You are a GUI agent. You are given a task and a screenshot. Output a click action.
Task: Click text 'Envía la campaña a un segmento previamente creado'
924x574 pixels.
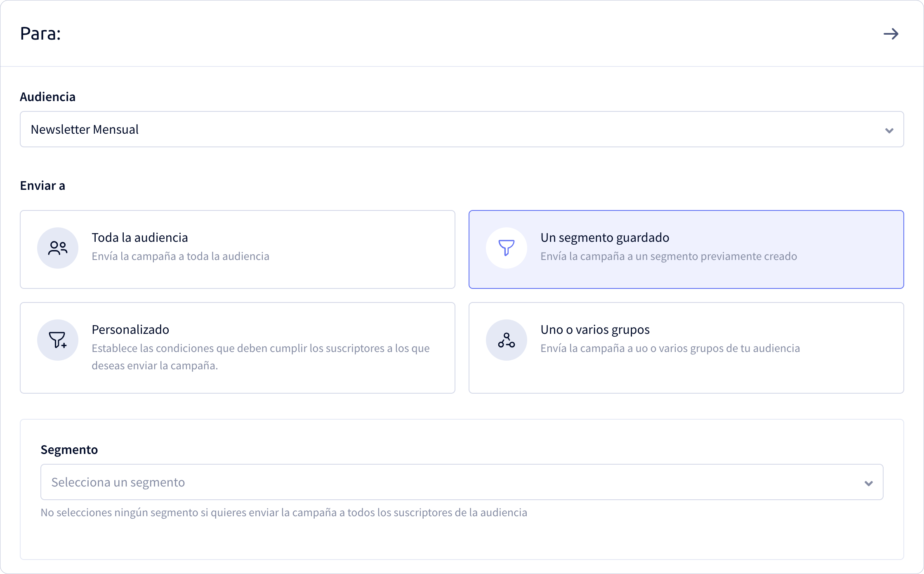[669, 256]
